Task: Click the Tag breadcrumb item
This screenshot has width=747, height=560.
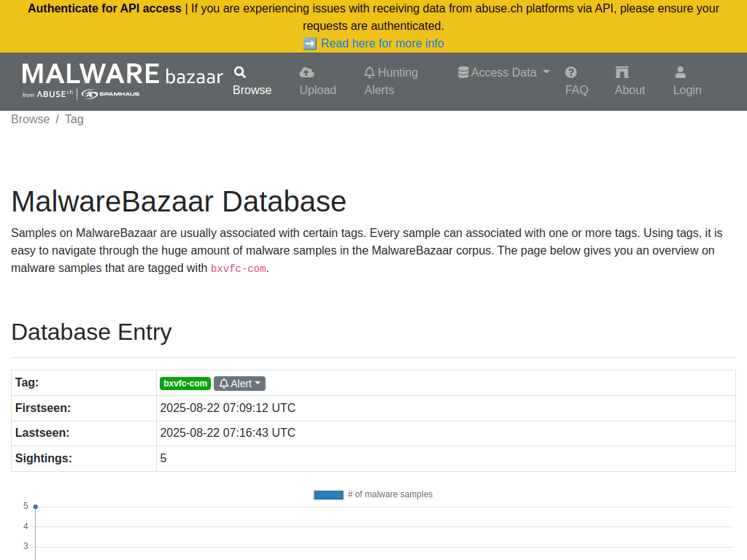Action: (74, 119)
